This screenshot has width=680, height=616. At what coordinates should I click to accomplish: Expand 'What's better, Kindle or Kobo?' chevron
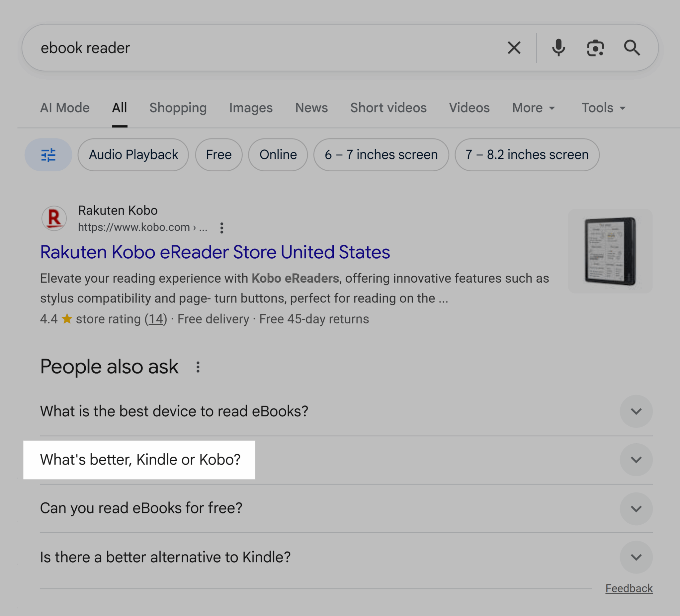[636, 460]
